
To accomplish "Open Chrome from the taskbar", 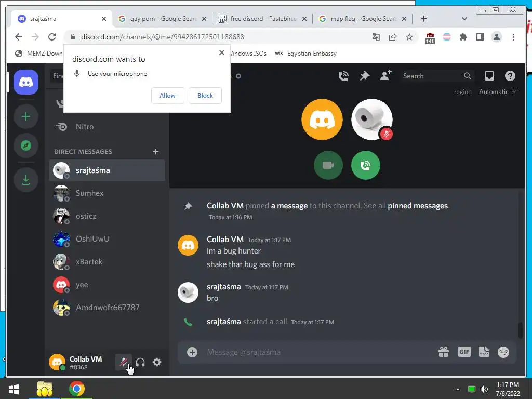I will [77, 389].
